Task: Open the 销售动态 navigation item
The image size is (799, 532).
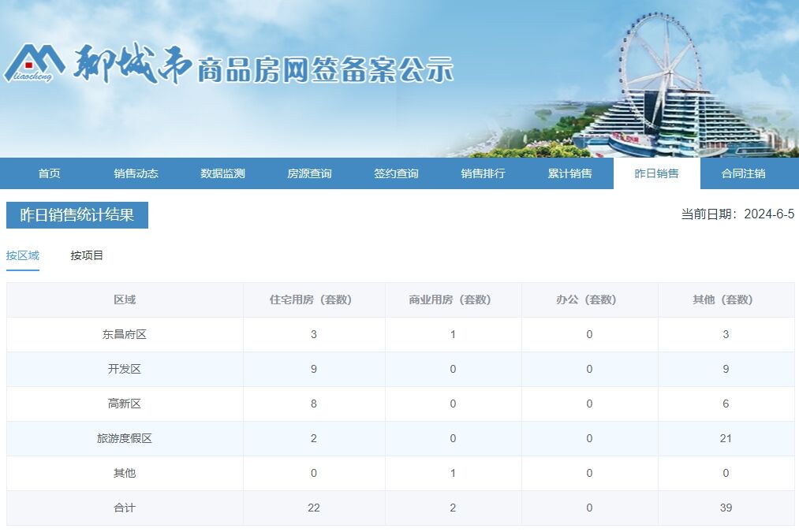Action: (x=136, y=173)
